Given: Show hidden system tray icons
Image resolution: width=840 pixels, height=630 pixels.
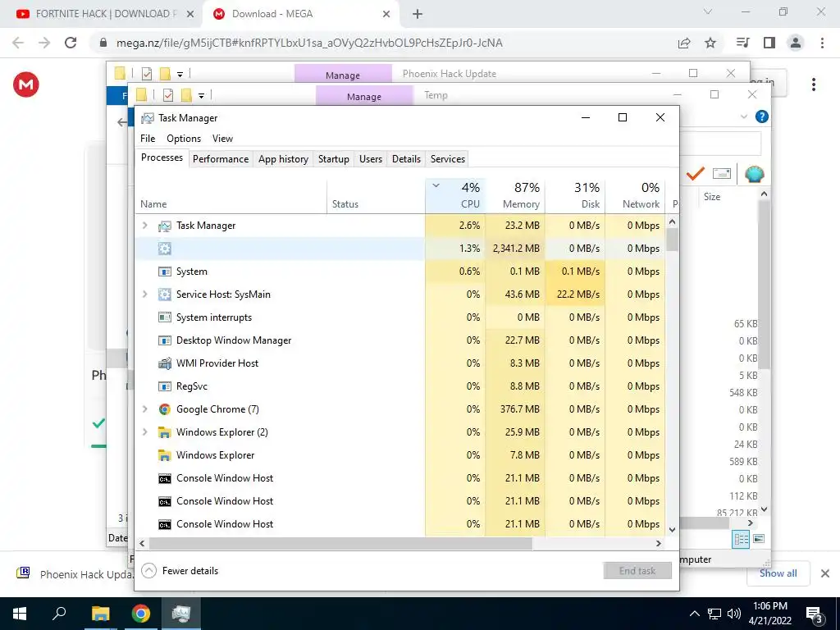Looking at the screenshot, I should tap(694, 614).
